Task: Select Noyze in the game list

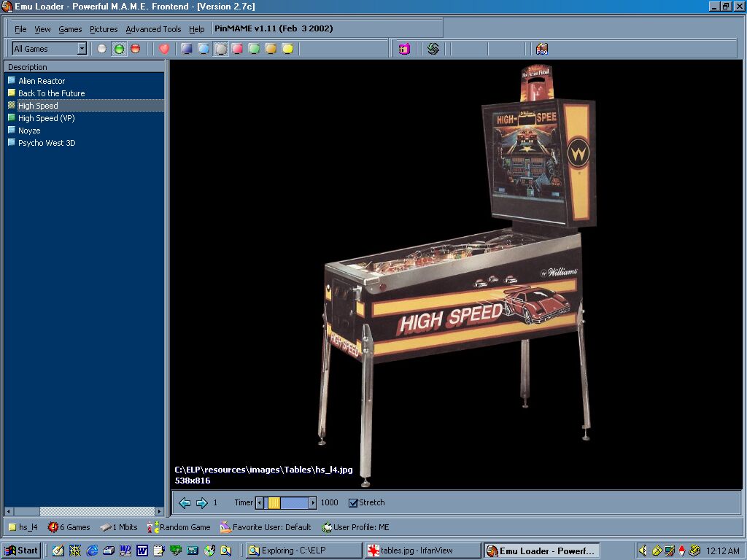Action: (x=29, y=131)
